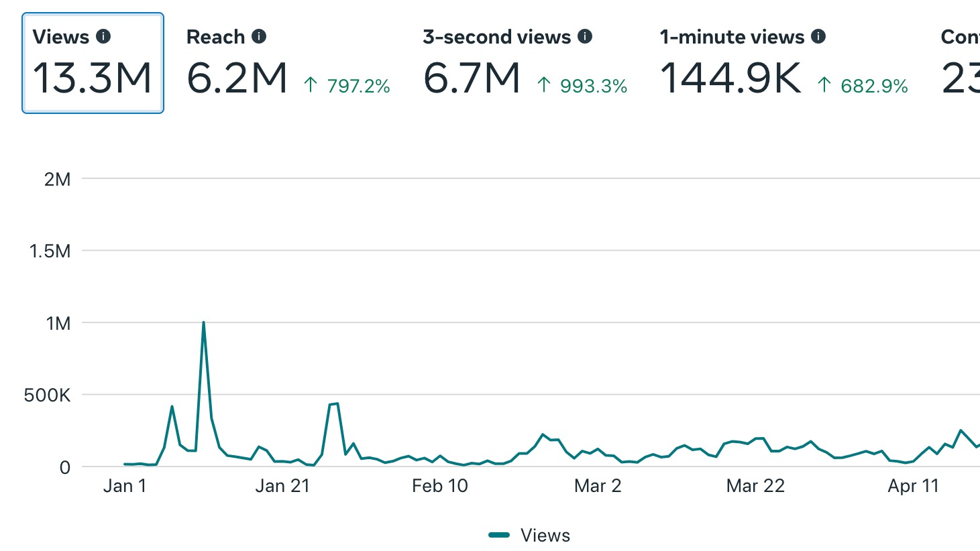Viewport: 980px width, 551px height.
Task: Click the teal Views legend swatch
Action: coord(499,535)
